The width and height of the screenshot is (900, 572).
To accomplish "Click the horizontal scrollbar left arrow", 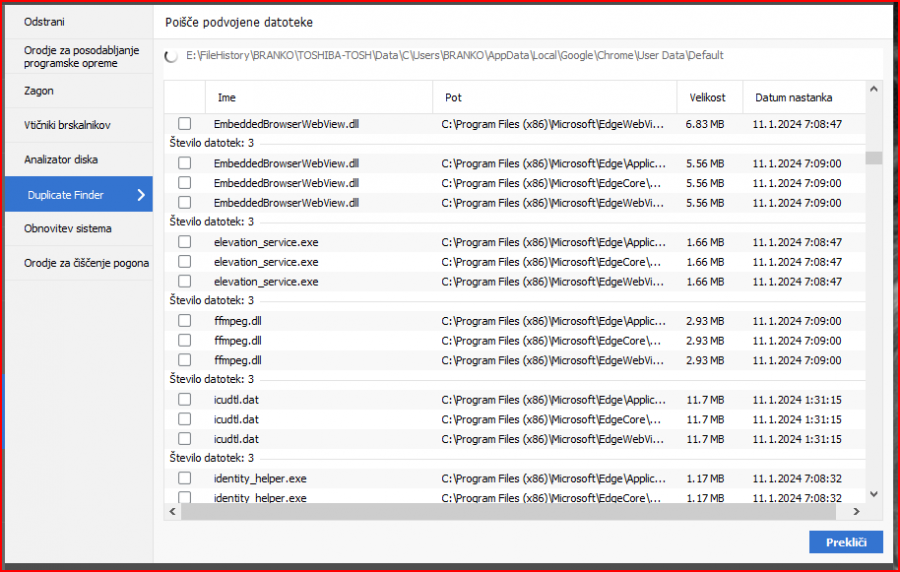I will tap(172, 511).
